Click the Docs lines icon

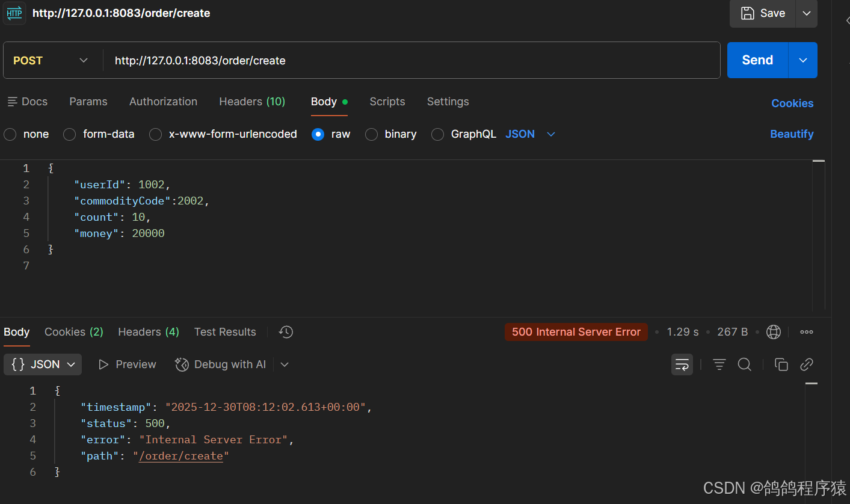point(13,102)
